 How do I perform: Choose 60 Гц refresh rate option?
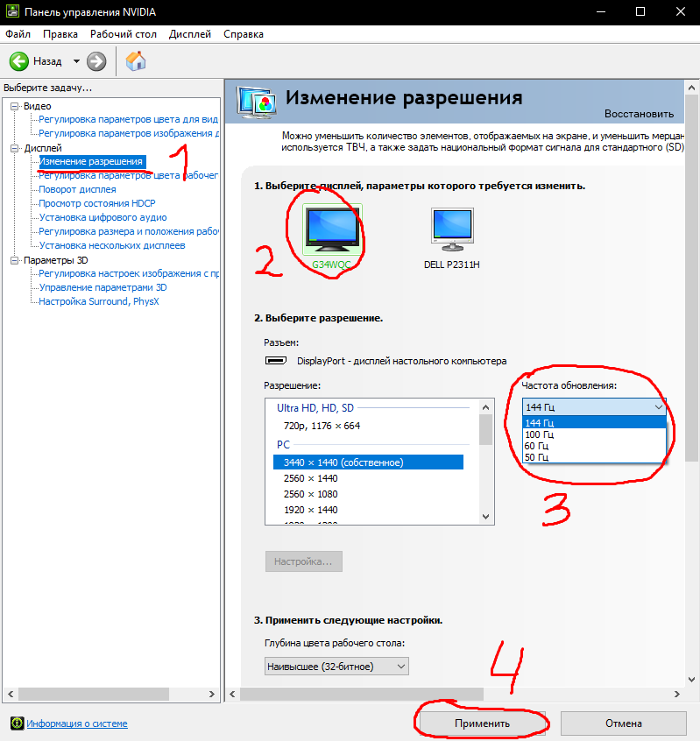538,446
